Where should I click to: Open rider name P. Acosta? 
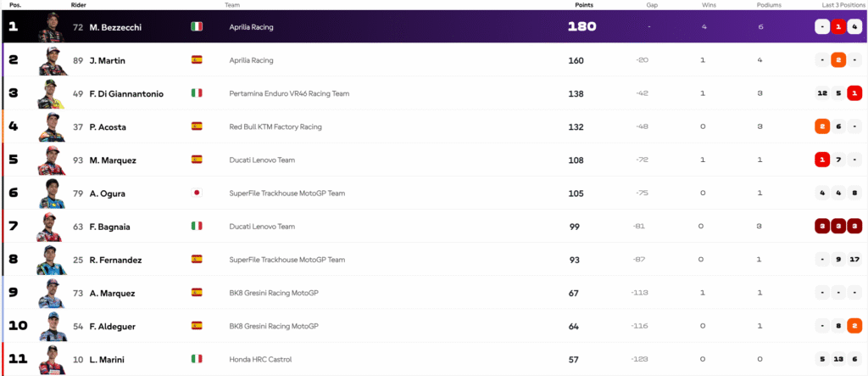pyautogui.click(x=108, y=127)
